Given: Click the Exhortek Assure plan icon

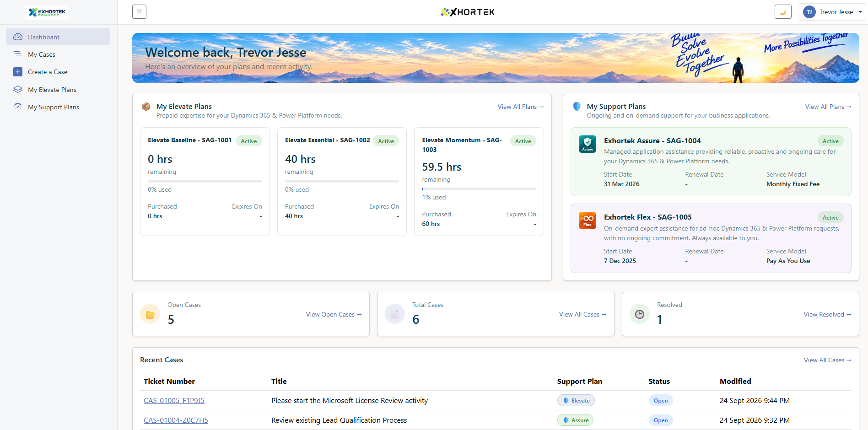Looking at the screenshot, I should [588, 144].
